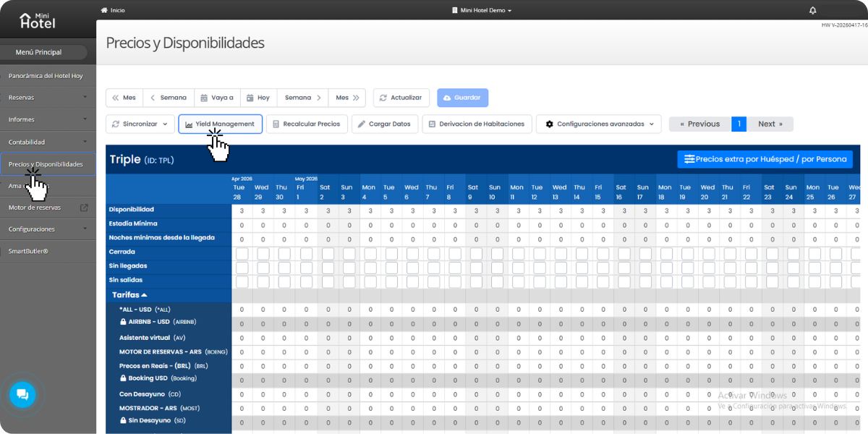The width and height of the screenshot is (868, 434).
Task: Collapse the Tarifas section
Action: (x=130, y=295)
